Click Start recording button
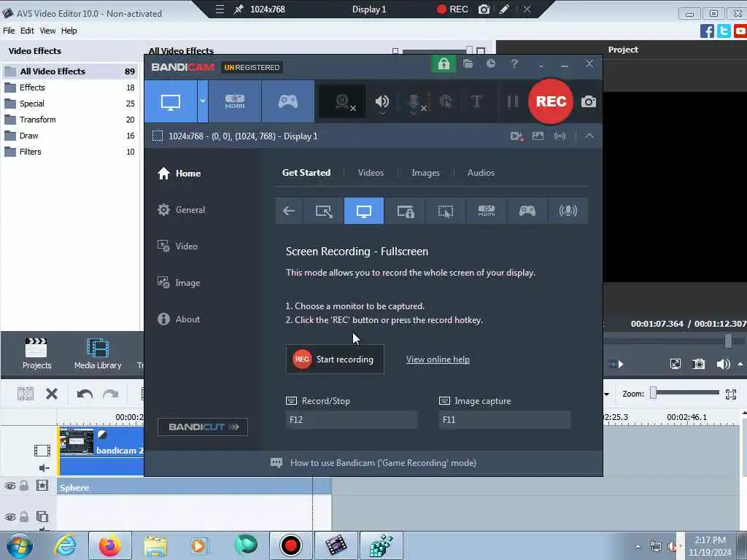Image resolution: width=747 pixels, height=560 pixels. [335, 359]
